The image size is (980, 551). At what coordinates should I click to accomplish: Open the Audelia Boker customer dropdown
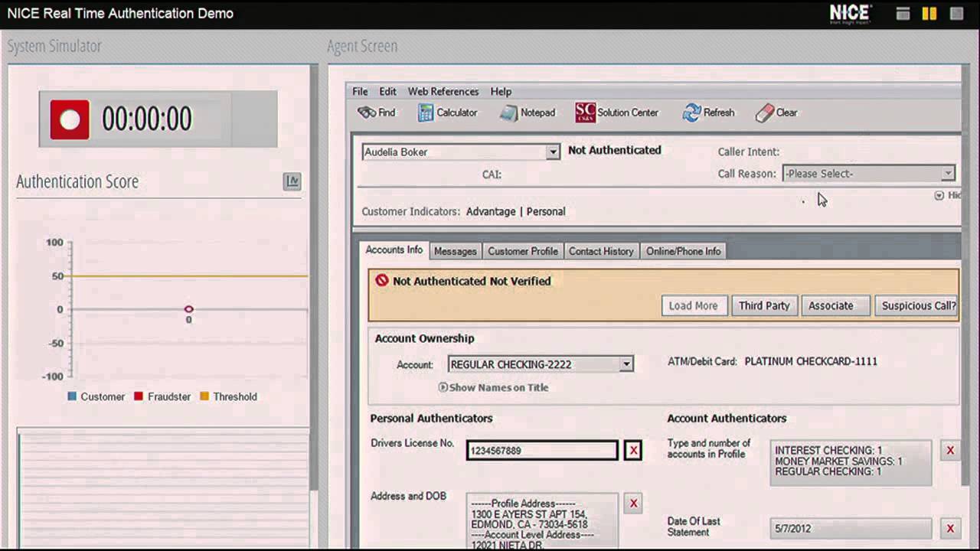553,152
